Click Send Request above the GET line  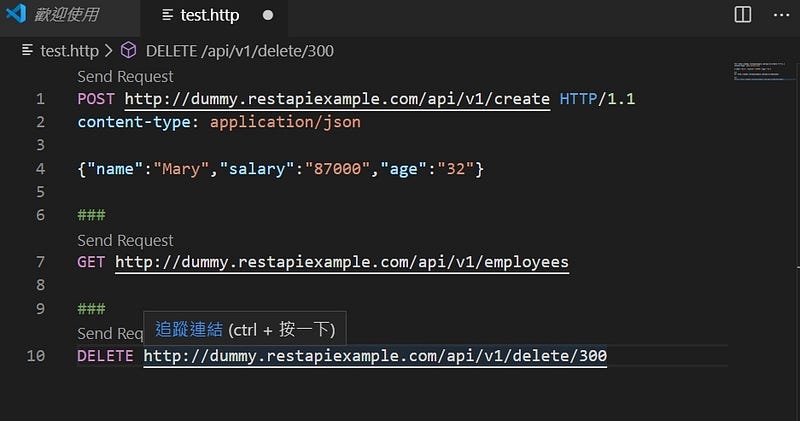[x=125, y=241]
